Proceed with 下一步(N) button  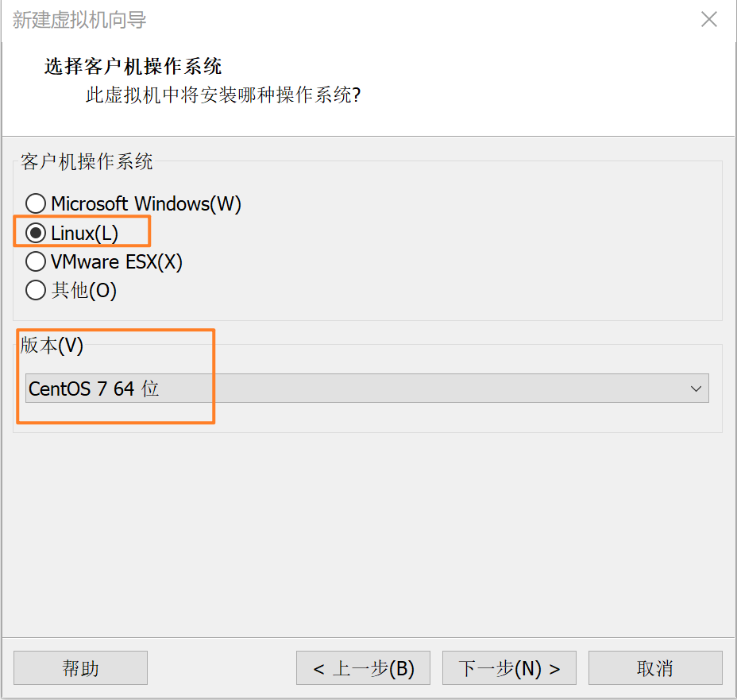pos(509,667)
